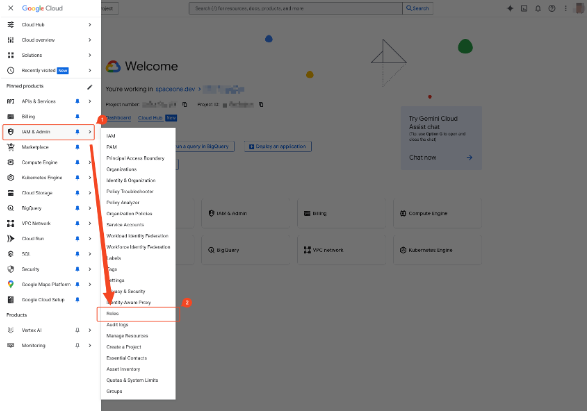The image size is (588, 412).
Task: Click the Search button in top bar
Action: click(x=418, y=8)
